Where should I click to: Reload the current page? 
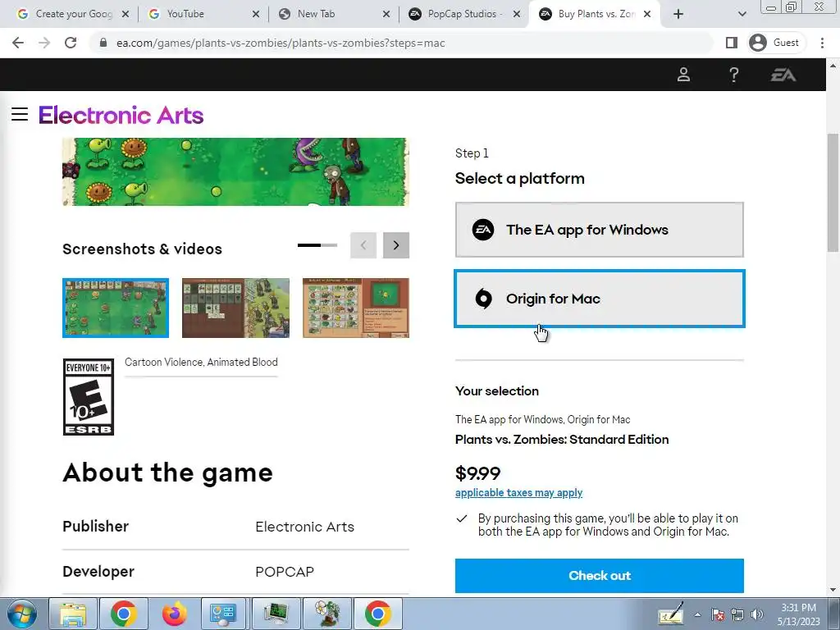71,43
